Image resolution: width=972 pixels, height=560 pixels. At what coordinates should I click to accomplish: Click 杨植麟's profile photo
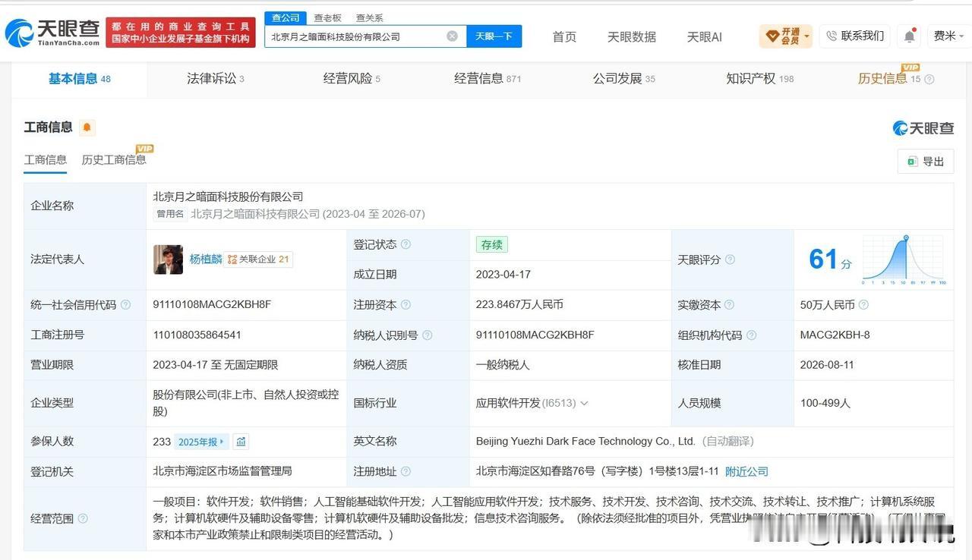click(x=168, y=260)
